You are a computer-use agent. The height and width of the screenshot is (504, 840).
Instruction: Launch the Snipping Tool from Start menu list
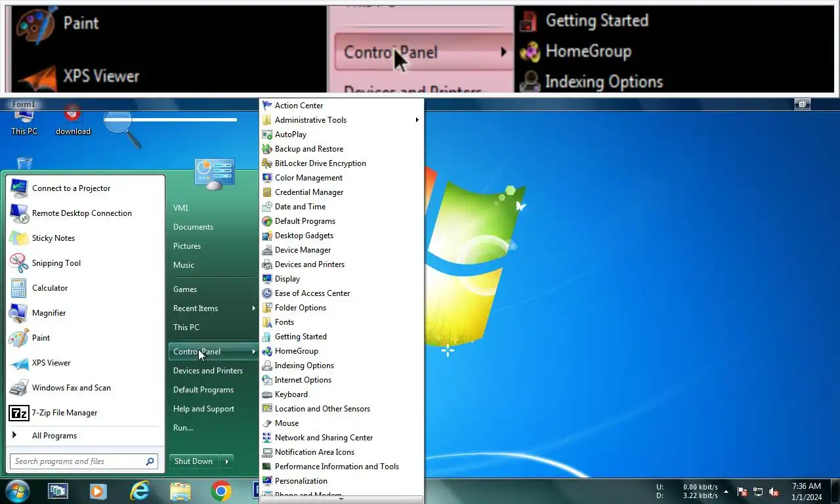pos(85,263)
